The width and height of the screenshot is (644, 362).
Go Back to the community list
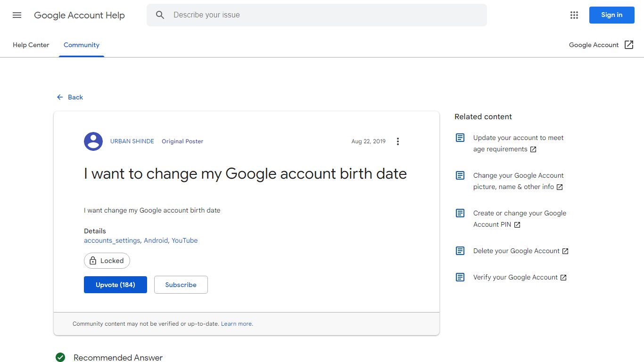(x=70, y=97)
